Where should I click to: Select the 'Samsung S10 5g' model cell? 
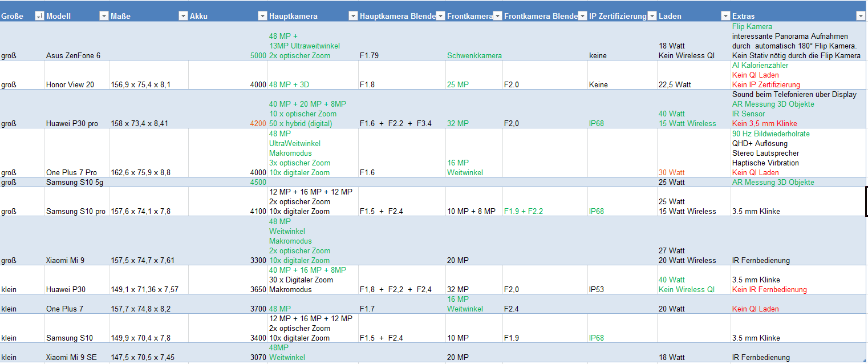click(x=76, y=182)
